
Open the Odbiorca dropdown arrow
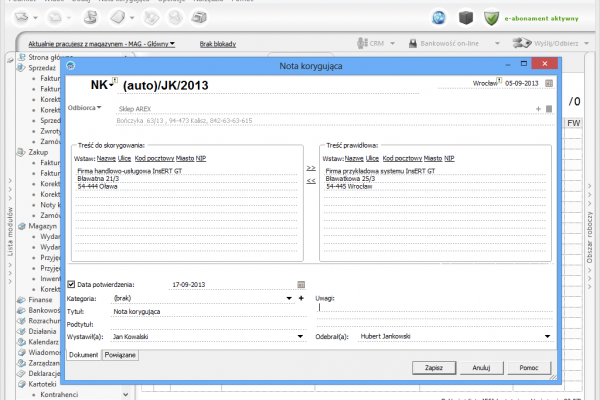[x=100, y=107]
